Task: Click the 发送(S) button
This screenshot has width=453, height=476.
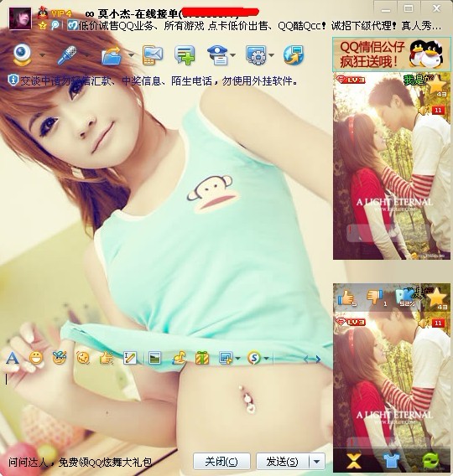Action: [283, 462]
